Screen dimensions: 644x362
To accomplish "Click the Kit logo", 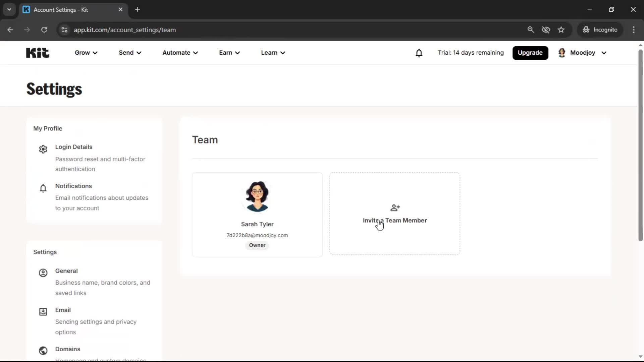I will (x=38, y=53).
